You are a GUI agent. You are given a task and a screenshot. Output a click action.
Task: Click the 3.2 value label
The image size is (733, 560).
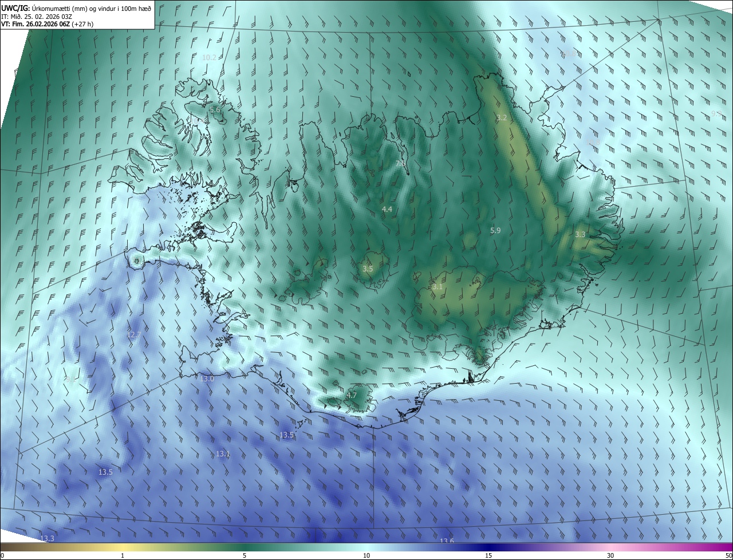[502, 118]
